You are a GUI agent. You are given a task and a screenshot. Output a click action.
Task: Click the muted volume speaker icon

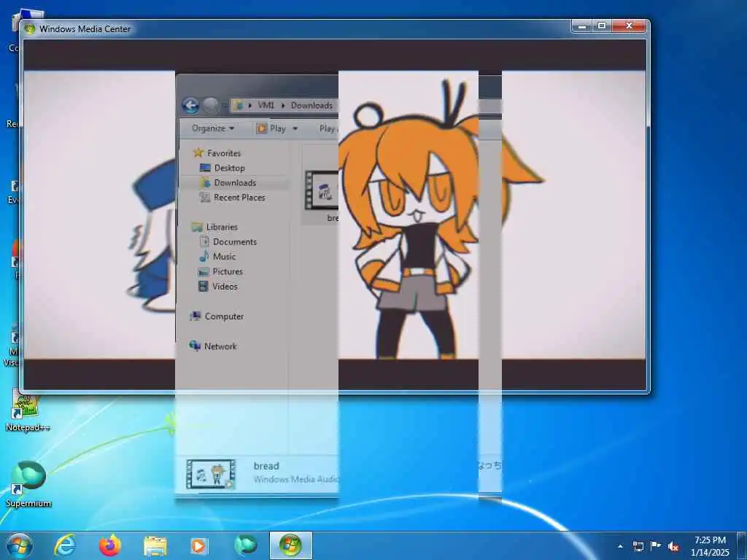(673, 546)
